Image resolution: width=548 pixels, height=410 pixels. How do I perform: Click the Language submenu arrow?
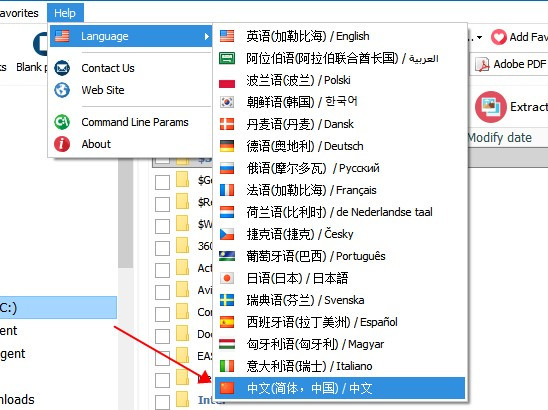point(207,36)
